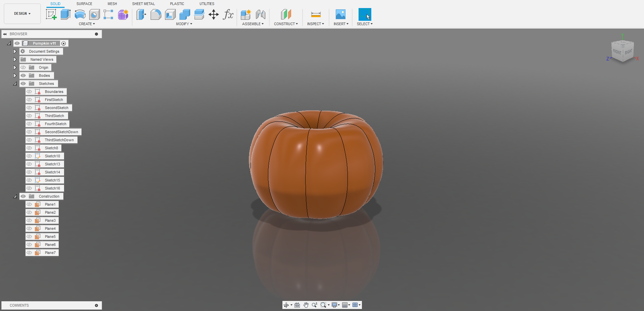Choose the Revolve tool
The height and width of the screenshot is (311, 644).
click(x=80, y=14)
